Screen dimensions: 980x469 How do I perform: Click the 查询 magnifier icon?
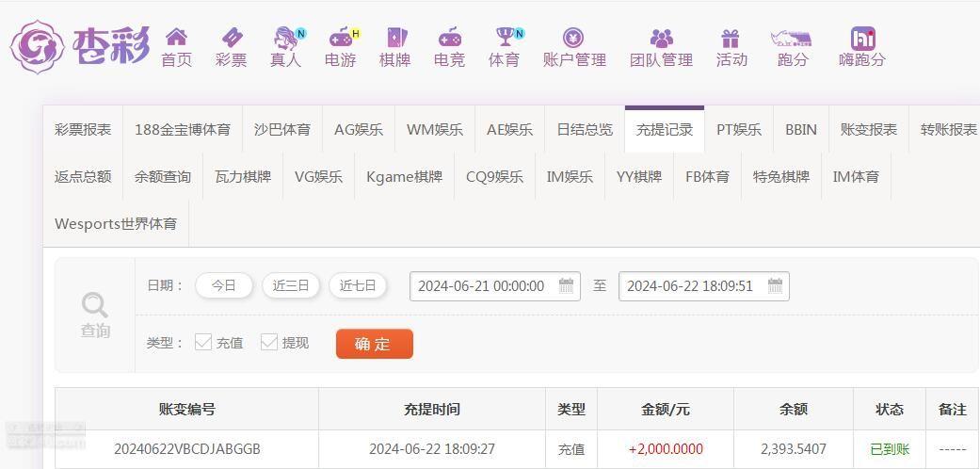(x=95, y=306)
